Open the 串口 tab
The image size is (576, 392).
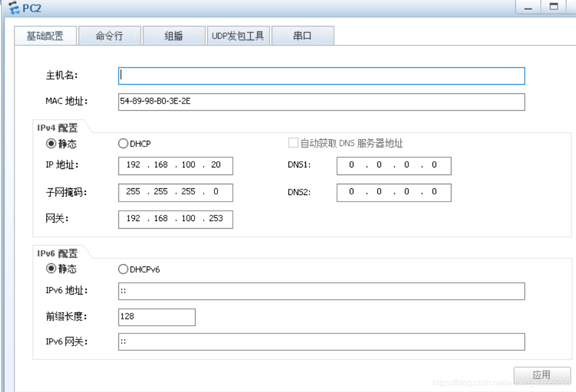302,36
